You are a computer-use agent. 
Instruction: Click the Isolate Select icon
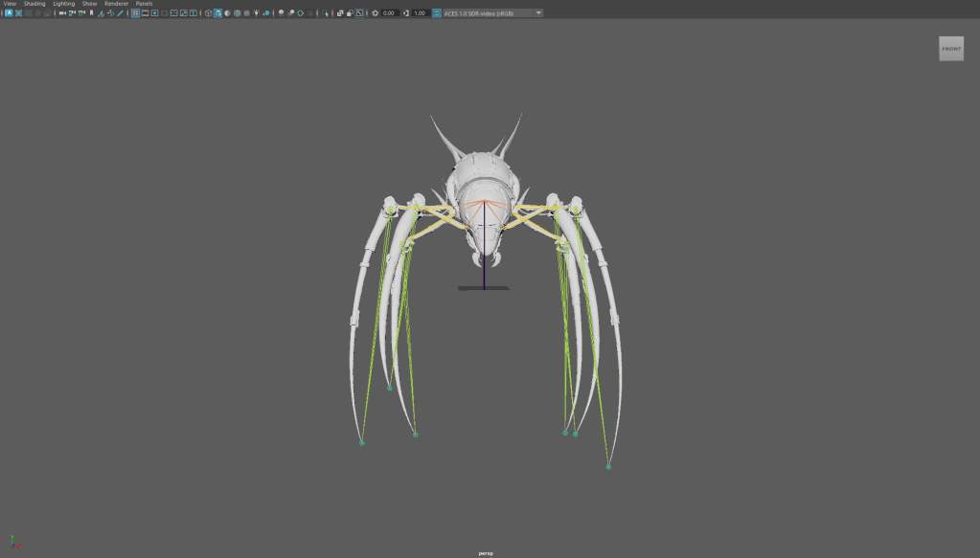327,13
